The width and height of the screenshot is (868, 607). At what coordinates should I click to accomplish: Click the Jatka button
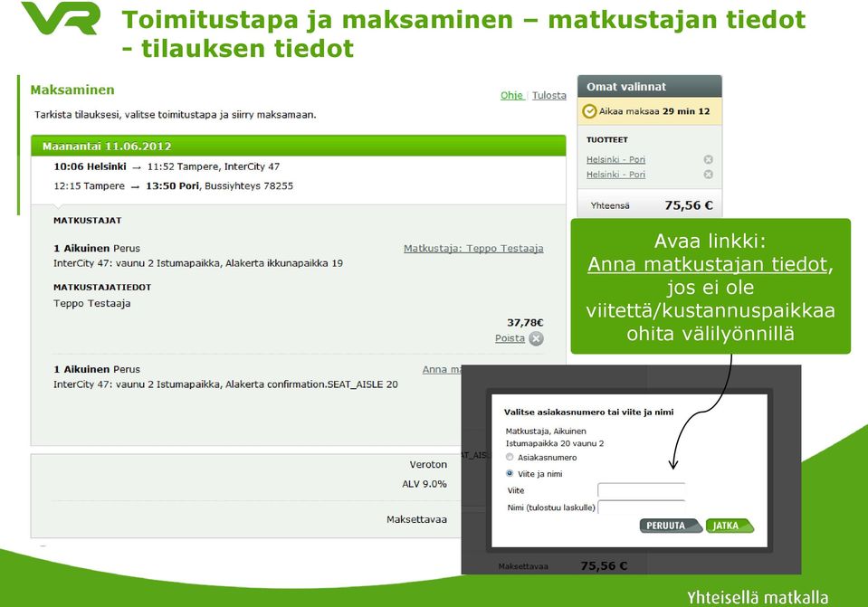point(730,526)
